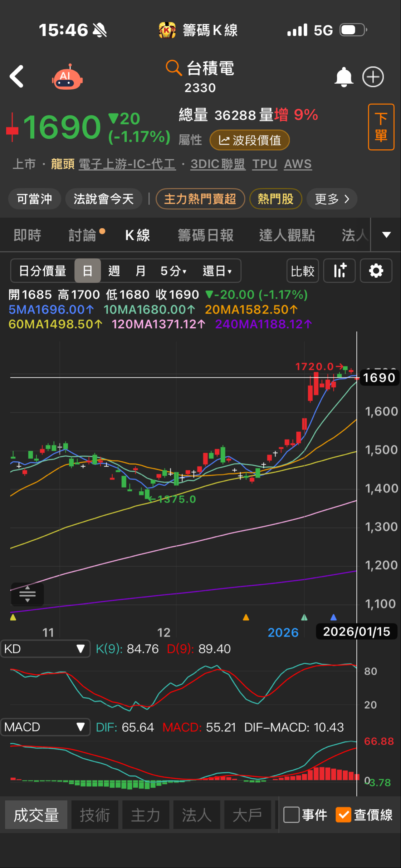
Task: Tap 120MA1371.12 moving average label
Action: [x=158, y=324]
